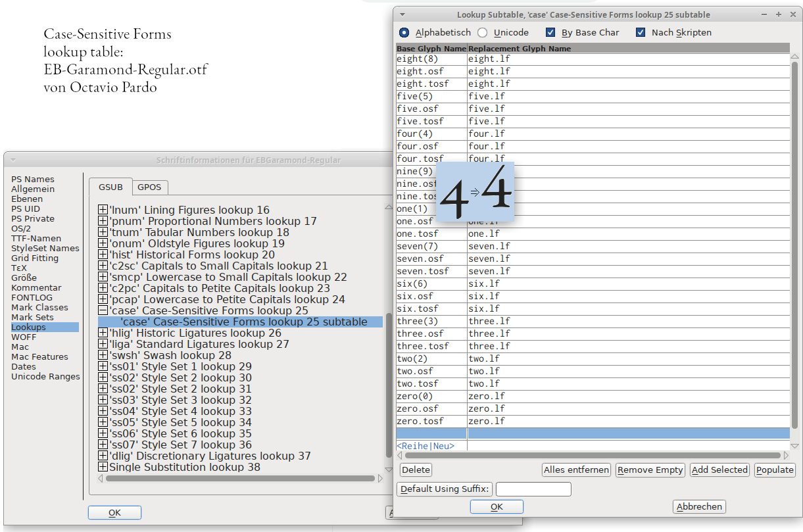
Task: Click OK in Schriftinformationen window
Action: tap(114, 512)
